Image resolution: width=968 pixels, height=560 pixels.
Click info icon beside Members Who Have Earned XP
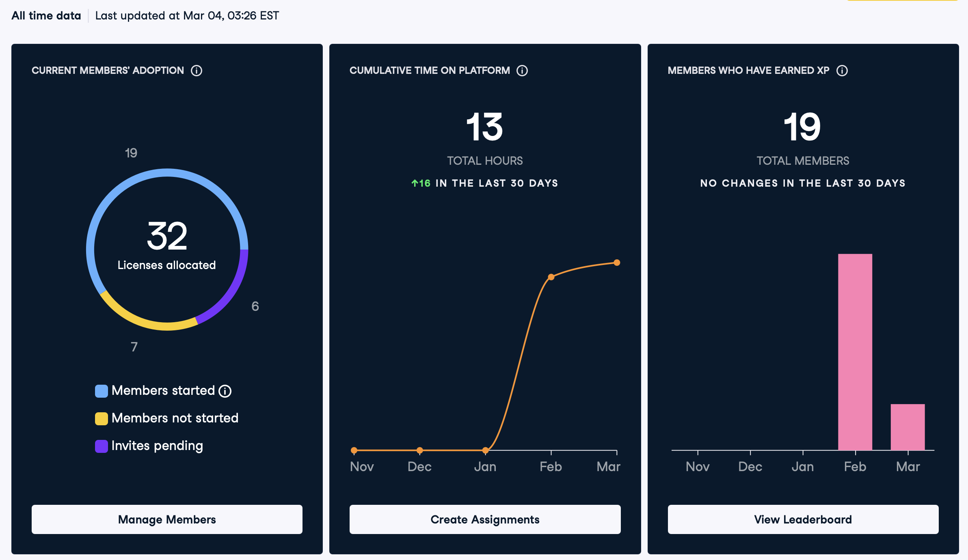[842, 71]
